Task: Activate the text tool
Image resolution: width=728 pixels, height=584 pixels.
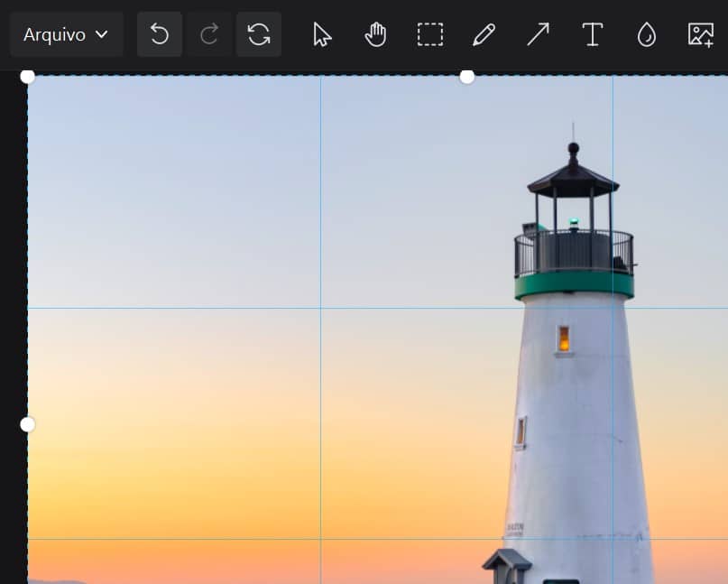Action: point(593,34)
